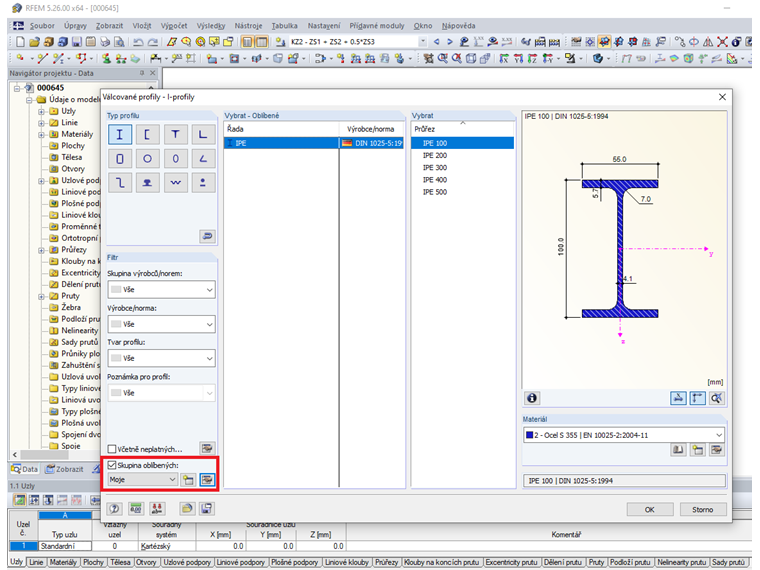Screen dimensions: 760x570
Task: Select the rectangular hollow profile type button
Action: click(x=120, y=158)
